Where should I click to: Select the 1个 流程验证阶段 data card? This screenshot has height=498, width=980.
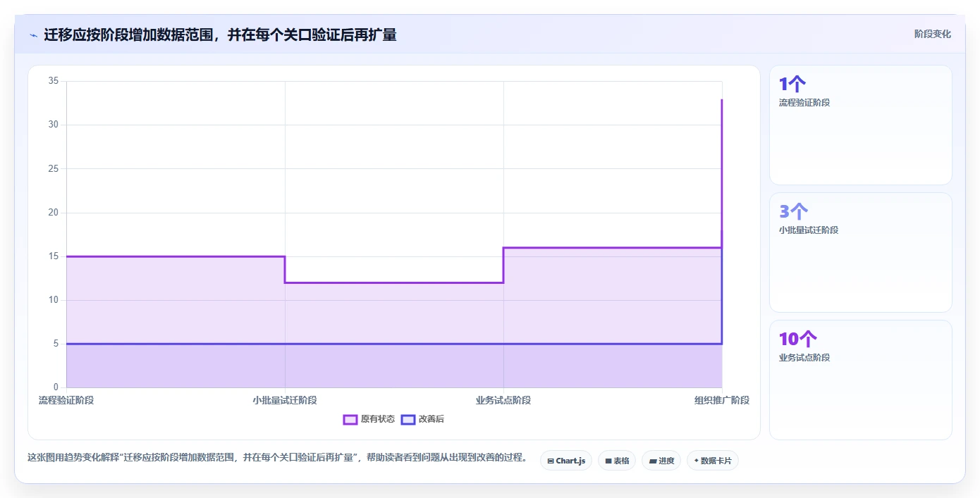click(860, 125)
